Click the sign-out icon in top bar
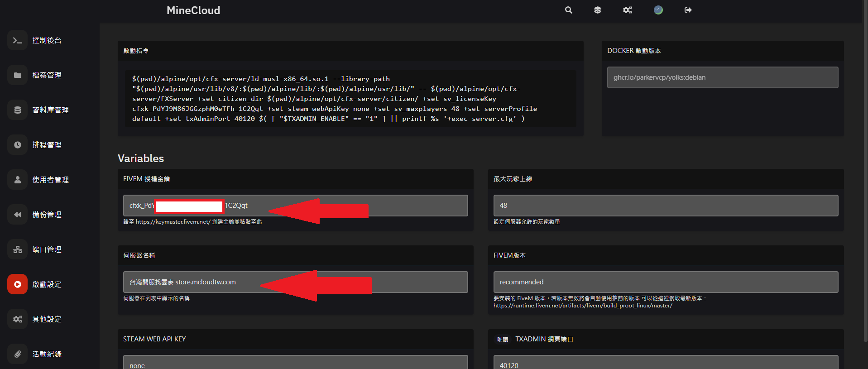 [688, 10]
